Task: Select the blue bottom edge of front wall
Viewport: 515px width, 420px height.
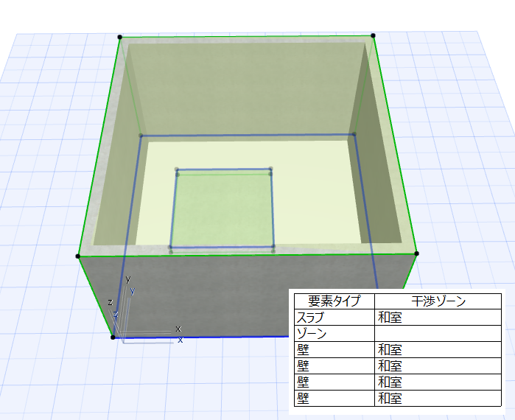Action: 200,337
